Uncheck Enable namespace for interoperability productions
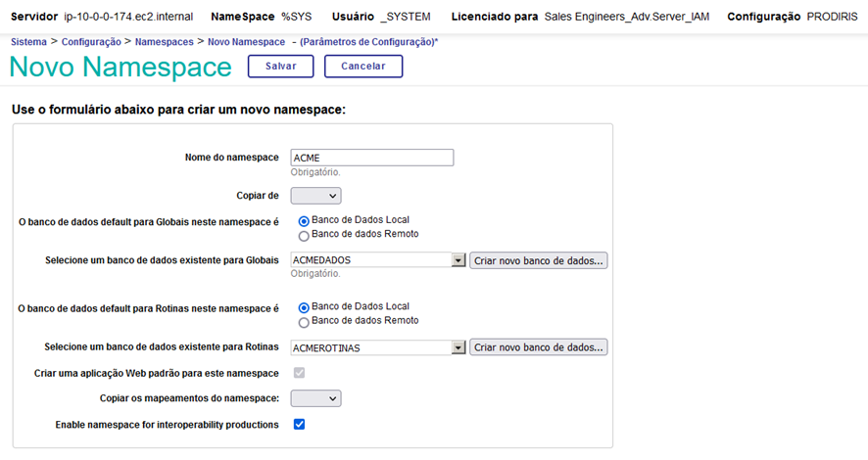The image size is (868, 460). 299,425
